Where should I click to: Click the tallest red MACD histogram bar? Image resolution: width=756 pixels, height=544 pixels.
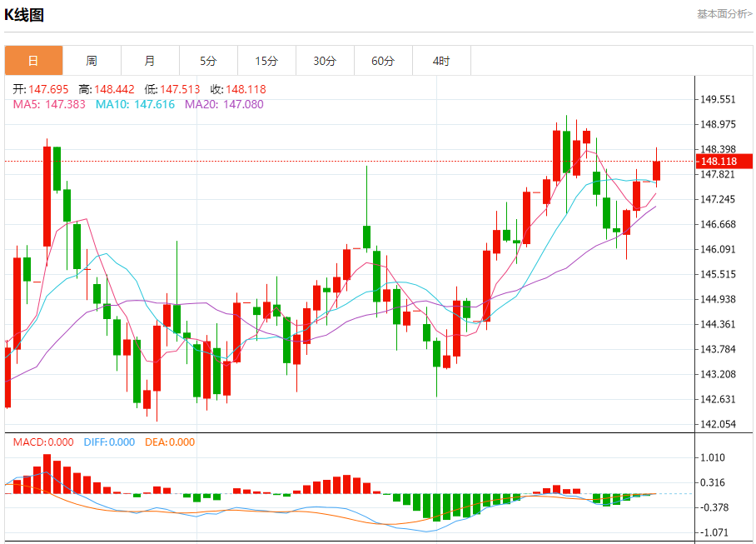pos(47,473)
